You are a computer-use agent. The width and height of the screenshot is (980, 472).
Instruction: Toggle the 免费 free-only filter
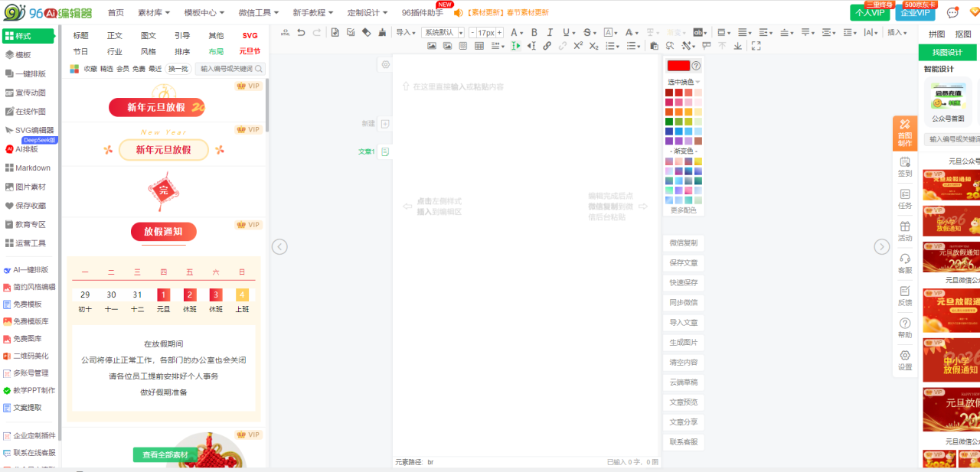[139, 69]
